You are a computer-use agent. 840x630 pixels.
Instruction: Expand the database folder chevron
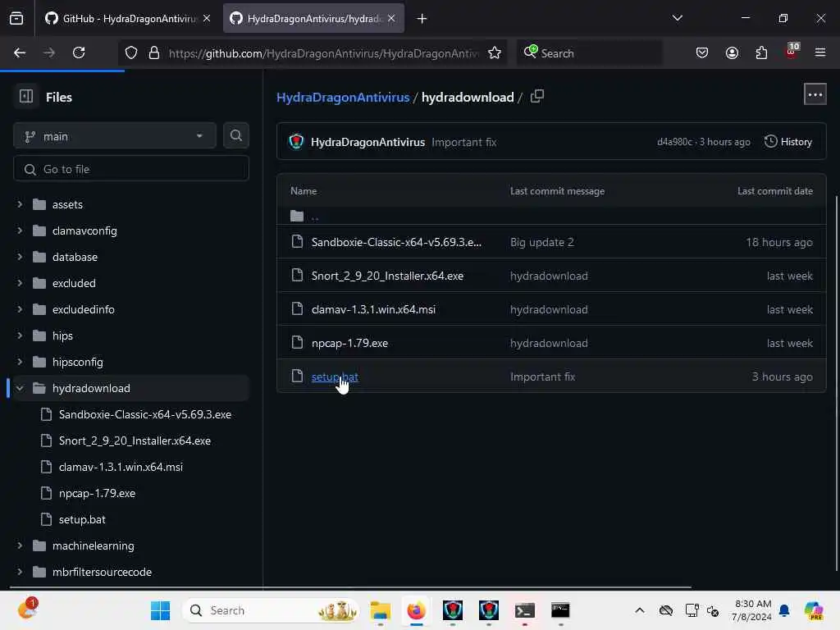point(20,257)
